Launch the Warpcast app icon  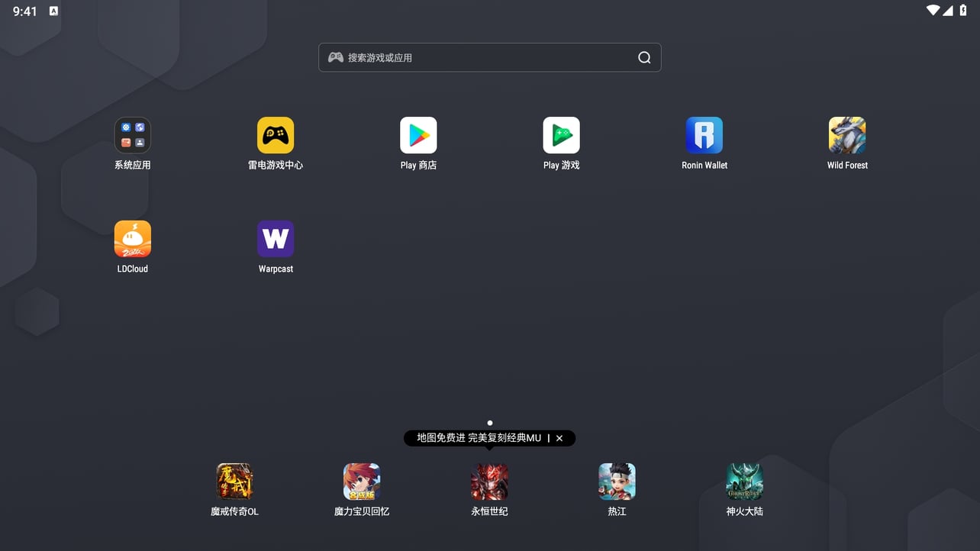tap(276, 239)
